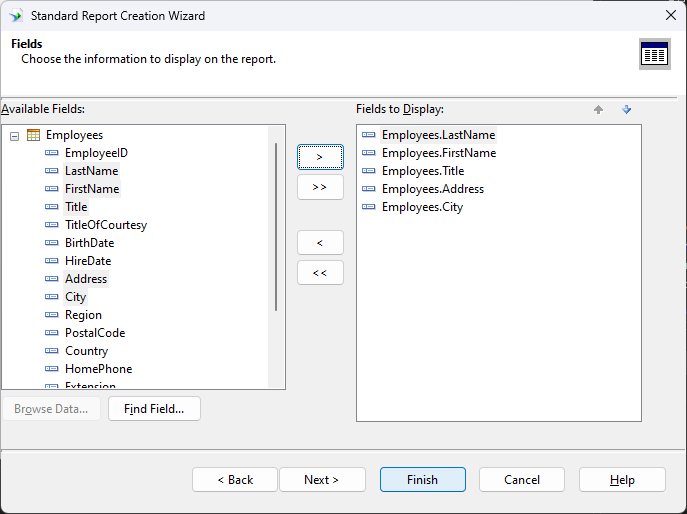Remove selected field with the < button
Viewport: 687px width, 514px height.
pyautogui.click(x=320, y=243)
